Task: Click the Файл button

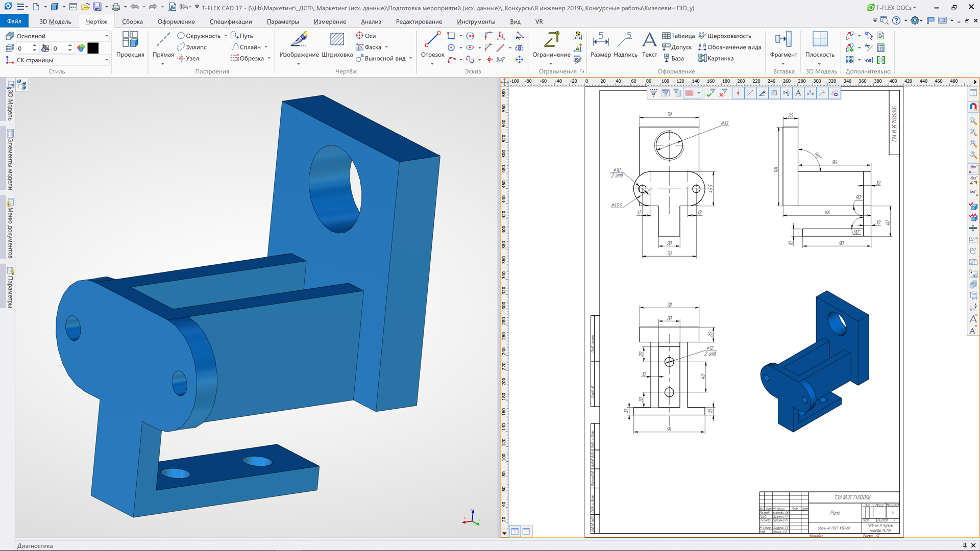Action: click(x=14, y=21)
